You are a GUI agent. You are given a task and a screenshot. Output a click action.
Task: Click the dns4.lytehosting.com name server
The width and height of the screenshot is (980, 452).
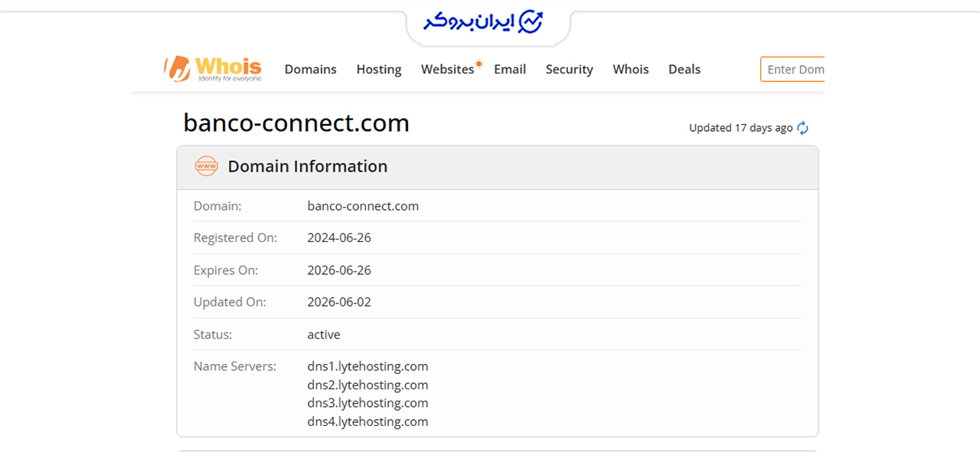(367, 421)
